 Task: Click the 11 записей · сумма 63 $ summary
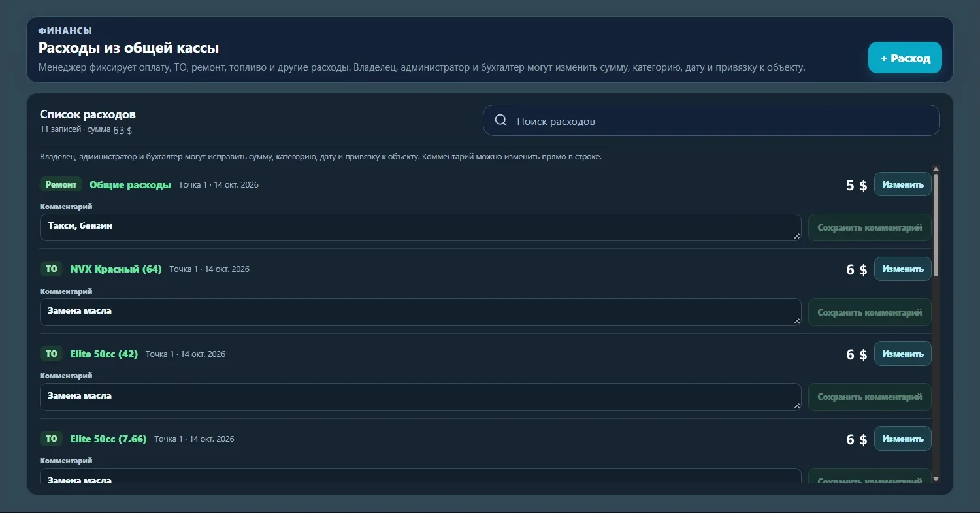(86, 130)
